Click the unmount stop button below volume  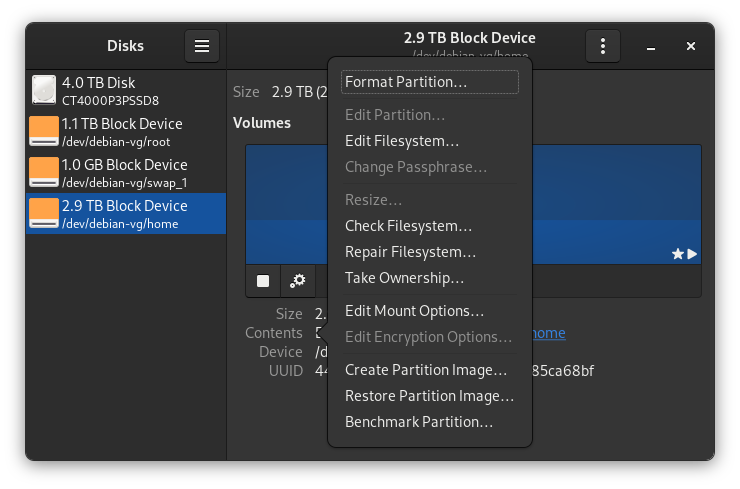[x=263, y=281]
